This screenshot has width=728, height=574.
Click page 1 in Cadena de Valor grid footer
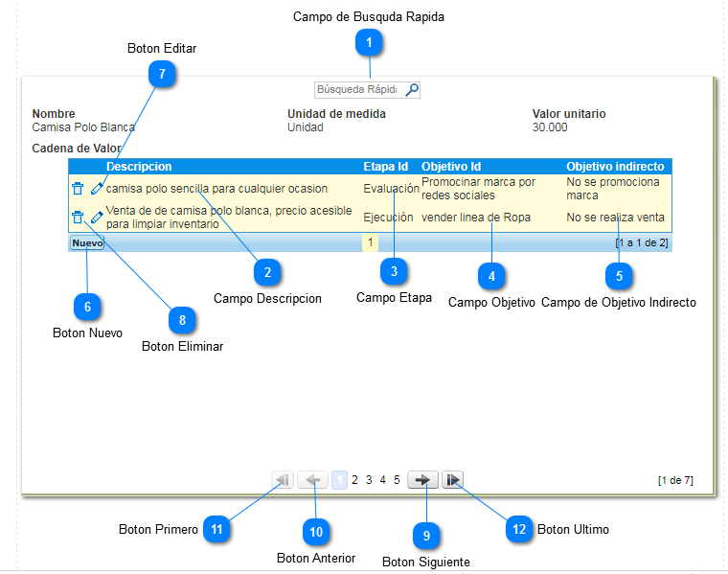coord(370,242)
